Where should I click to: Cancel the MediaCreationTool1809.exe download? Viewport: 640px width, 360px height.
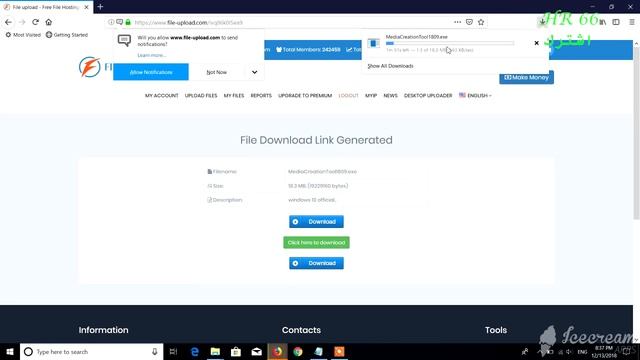coord(536,43)
